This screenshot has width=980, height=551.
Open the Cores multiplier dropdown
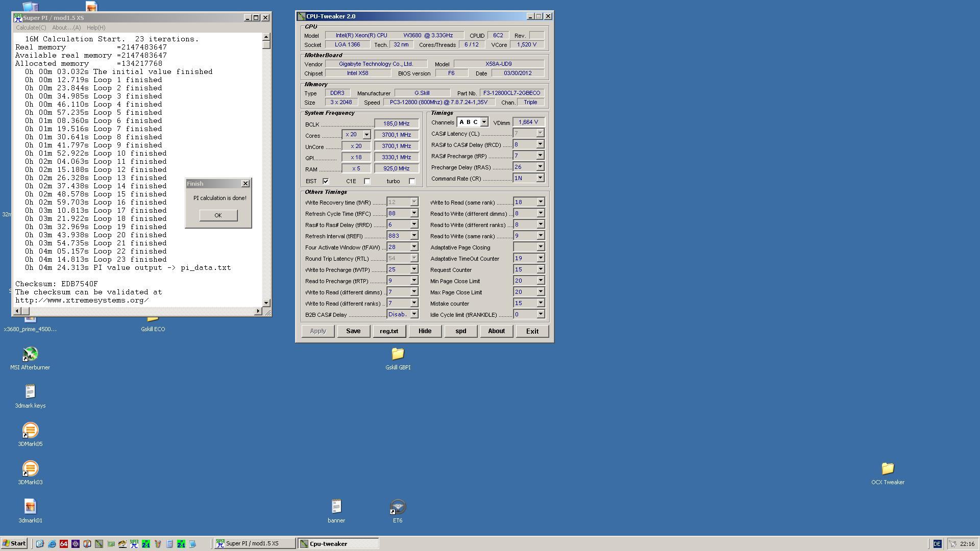(366, 135)
